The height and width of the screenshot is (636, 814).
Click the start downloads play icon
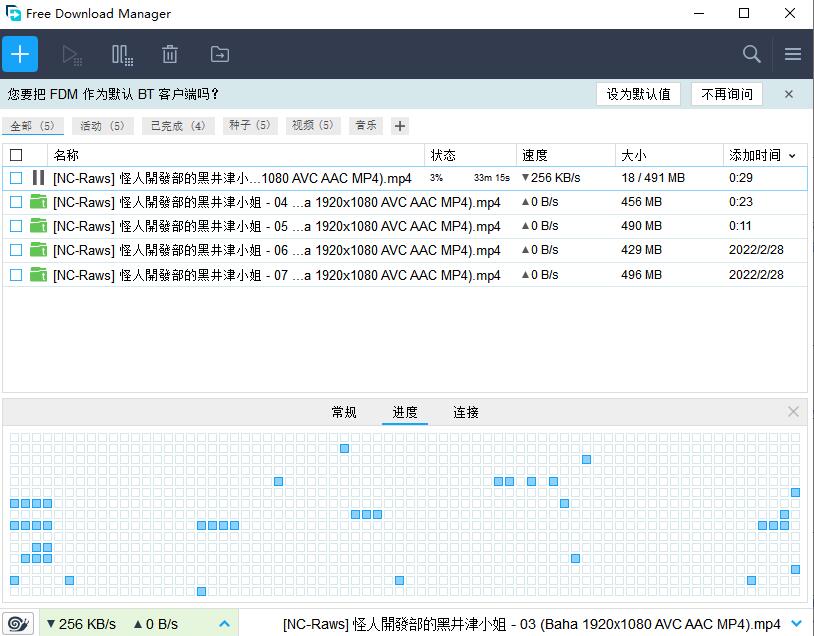tap(71, 54)
